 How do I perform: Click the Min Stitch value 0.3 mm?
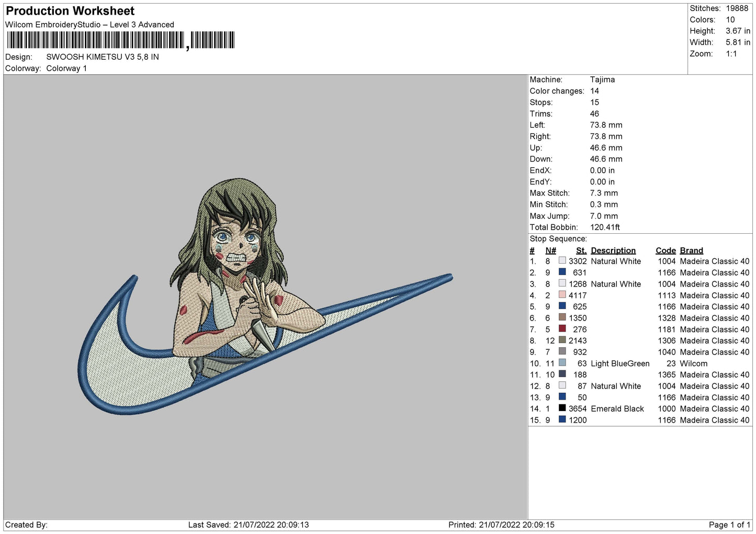[604, 204]
